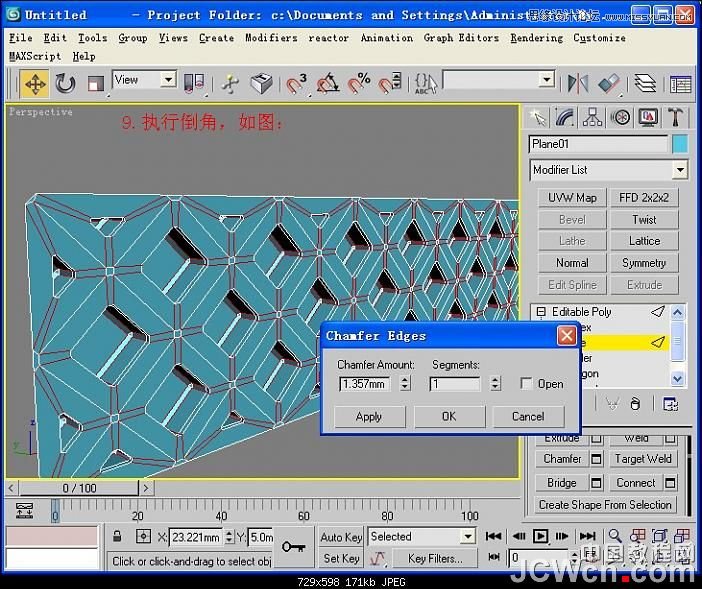Image resolution: width=702 pixels, height=589 pixels.
Task: Click the Keyboard Shortcut Override box icon
Action: pyautogui.click(x=261, y=84)
